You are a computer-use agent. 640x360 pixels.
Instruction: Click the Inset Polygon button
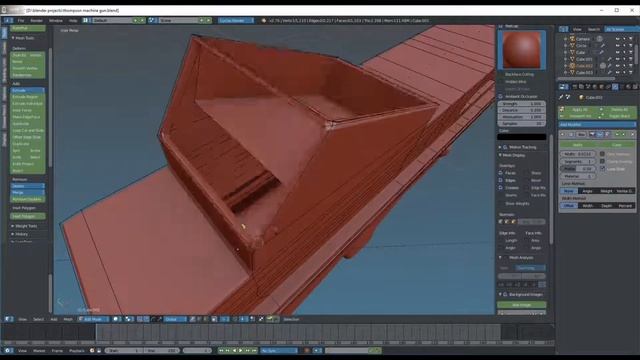(27, 216)
